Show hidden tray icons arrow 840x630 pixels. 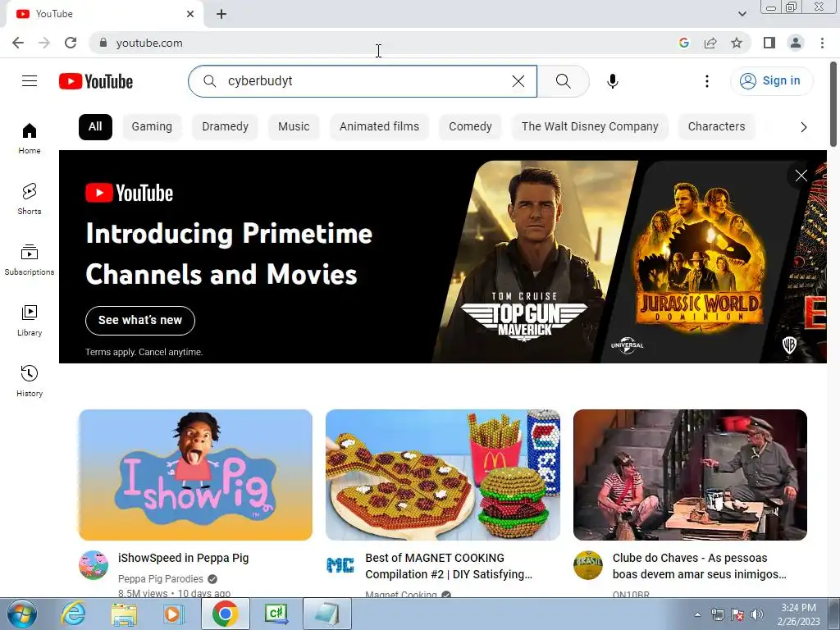(697, 614)
